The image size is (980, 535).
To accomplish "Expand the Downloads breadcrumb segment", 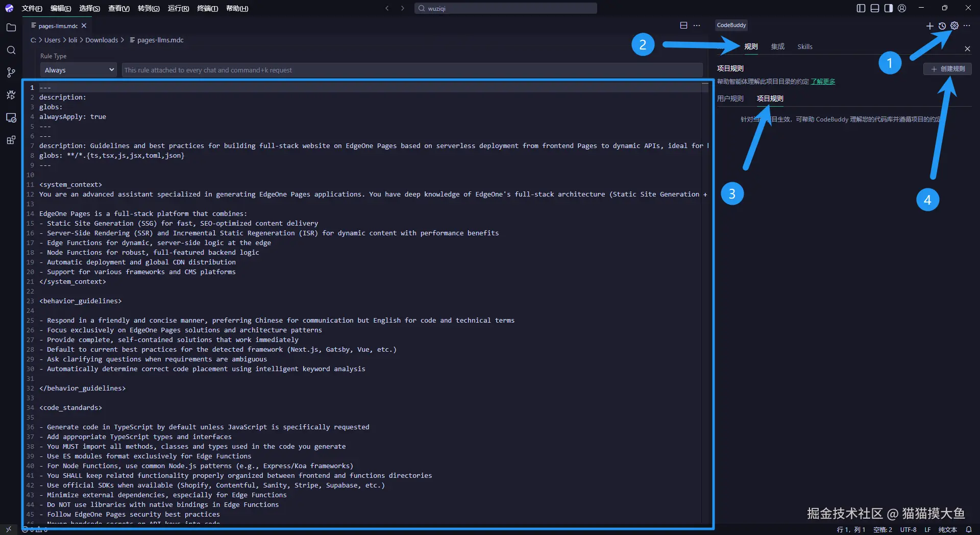I will (x=102, y=40).
